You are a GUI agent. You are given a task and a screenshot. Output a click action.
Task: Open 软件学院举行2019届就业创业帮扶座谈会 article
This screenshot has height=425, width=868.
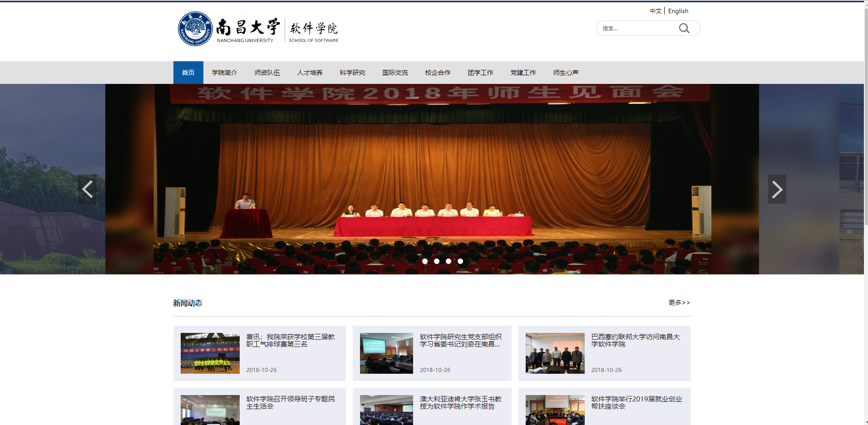[636, 402]
